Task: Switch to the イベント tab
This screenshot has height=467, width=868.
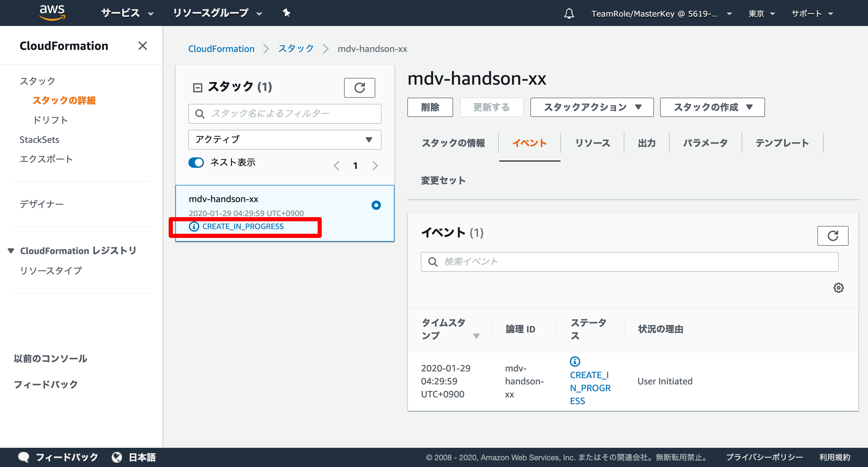Action: (529, 143)
